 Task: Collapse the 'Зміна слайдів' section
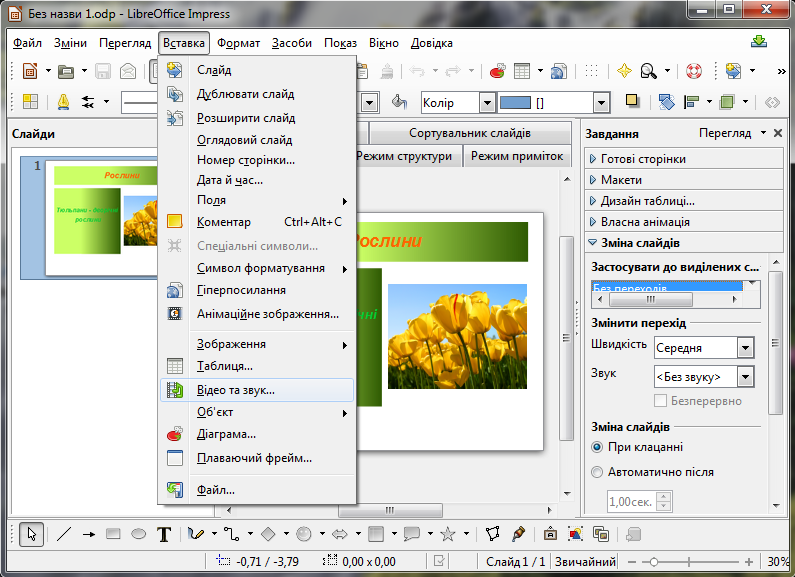[x=683, y=243]
